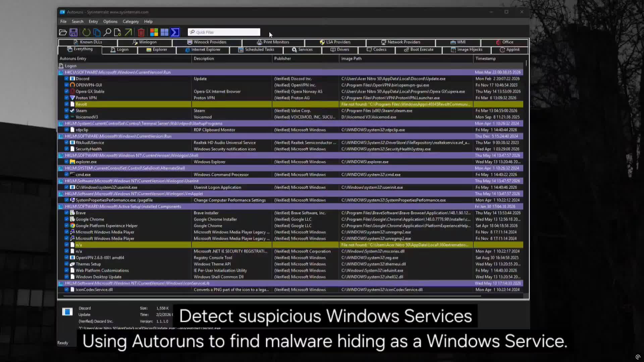
Task: Click the Brave entry icon
Action: click(72, 213)
